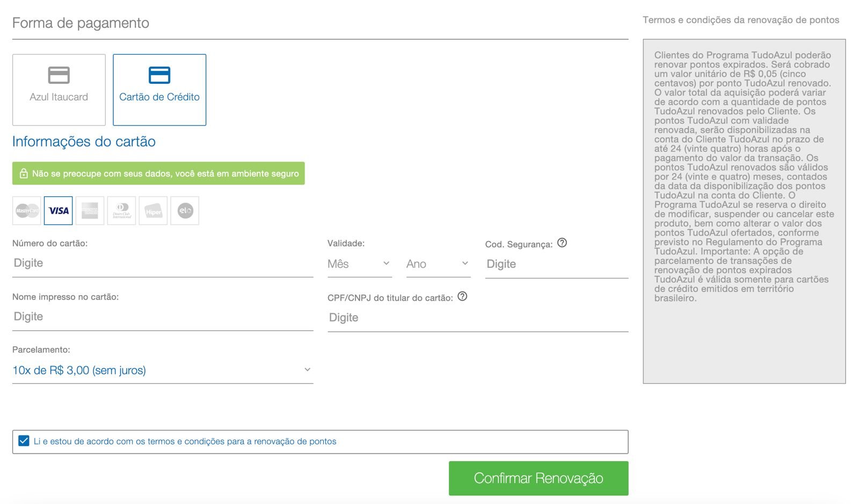Click the Termos e condições heading
Screen dimensions: 859x504
pos(741,20)
